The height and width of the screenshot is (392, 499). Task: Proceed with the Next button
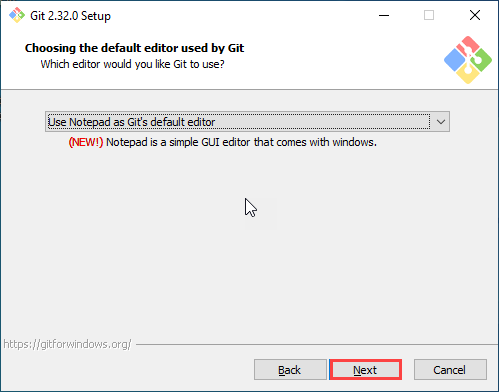(x=365, y=370)
